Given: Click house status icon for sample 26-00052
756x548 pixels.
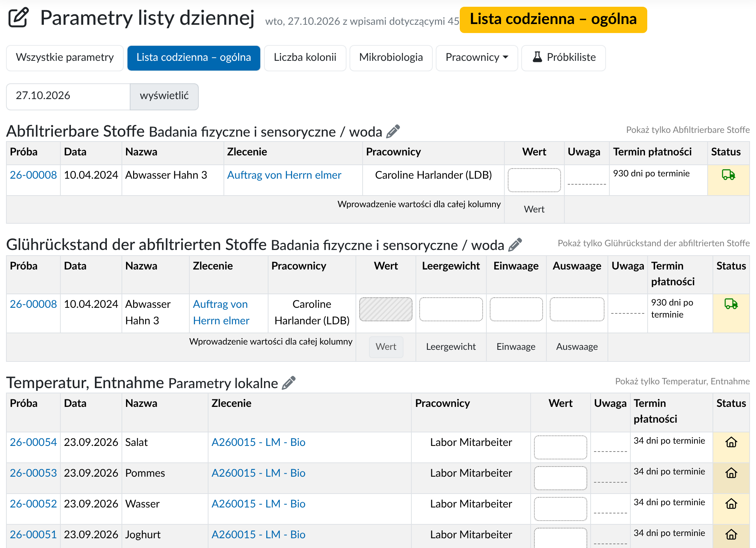Looking at the screenshot, I should pyautogui.click(x=731, y=504).
